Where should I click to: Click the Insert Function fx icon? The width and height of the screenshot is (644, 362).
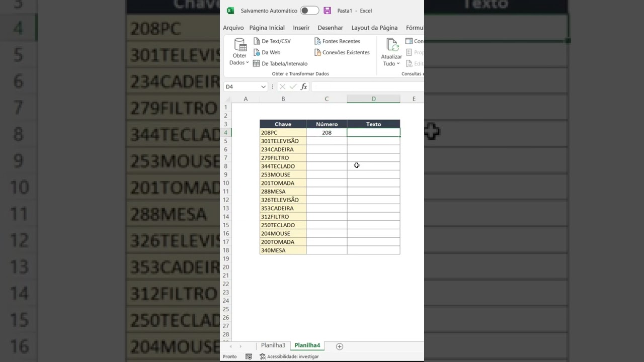[304, 87]
